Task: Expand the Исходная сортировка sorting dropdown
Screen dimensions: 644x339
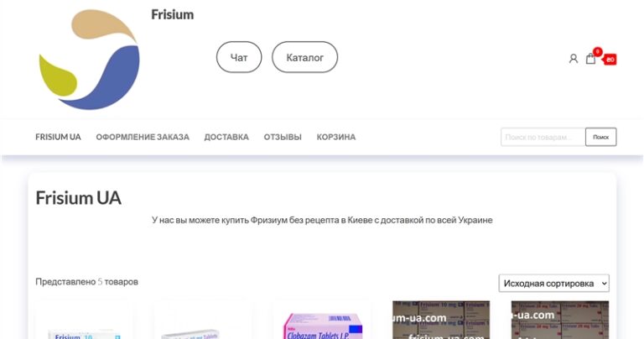Action: (x=553, y=284)
